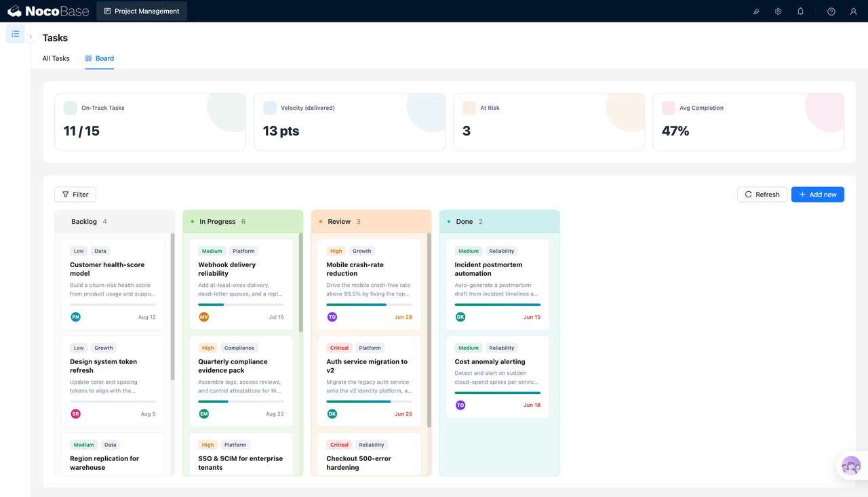Click the MV avatar on Webhook delivery
This screenshot has width=868, height=497.
203,317
